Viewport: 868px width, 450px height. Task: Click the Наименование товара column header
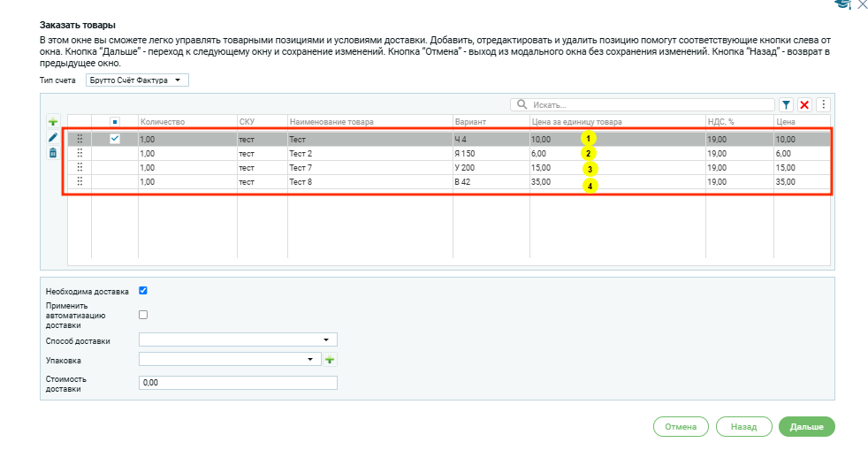tap(369, 121)
